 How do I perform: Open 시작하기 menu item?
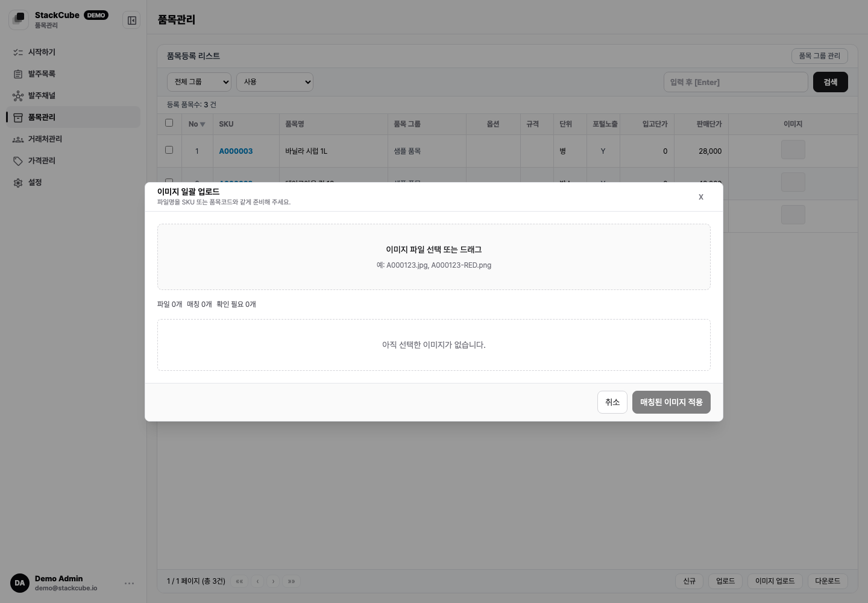pyautogui.click(x=73, y=52)
